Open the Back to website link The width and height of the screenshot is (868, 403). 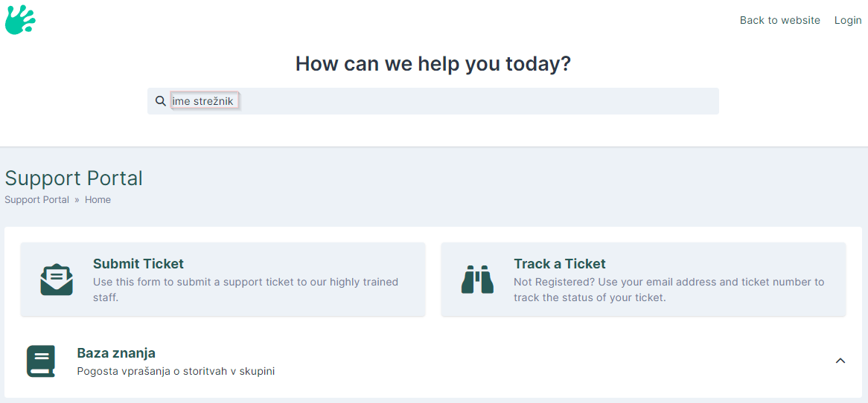tap(780, 21)
